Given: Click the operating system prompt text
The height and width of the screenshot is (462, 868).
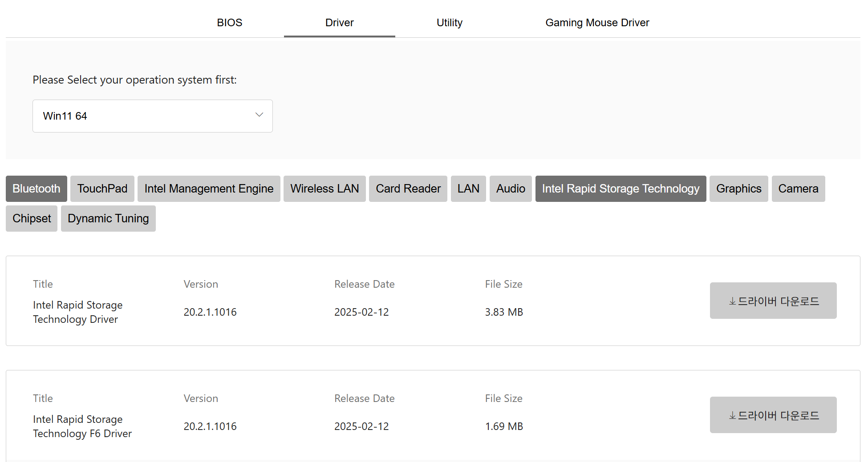Looking at the screenshot, I should [x=134, y=80].
